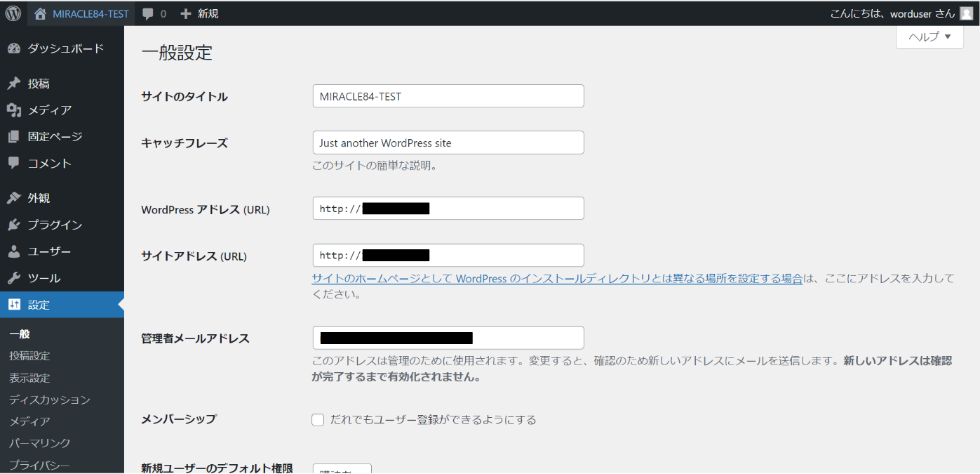Image resolution: width=980 pixels, height=474 pixels.
Task: Open メディア settings submenu item
Action: [29, 421]
